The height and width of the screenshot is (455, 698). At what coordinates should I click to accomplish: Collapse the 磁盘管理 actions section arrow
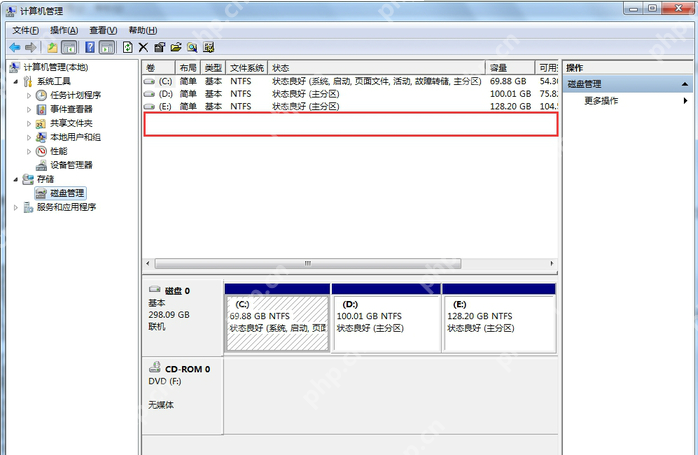(x=685, y=84)
